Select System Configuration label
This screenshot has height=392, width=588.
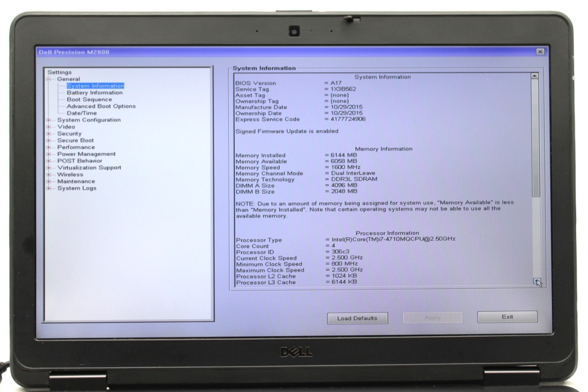click(89, 120)
